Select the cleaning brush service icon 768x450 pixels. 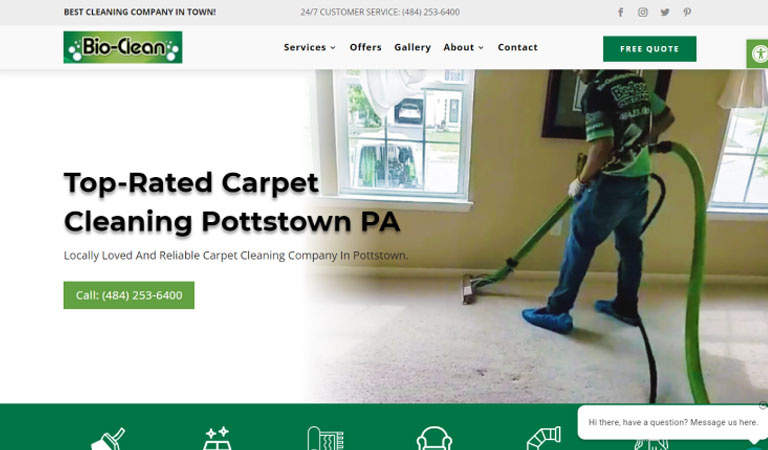pyautogui.click(x=108, y=439)
